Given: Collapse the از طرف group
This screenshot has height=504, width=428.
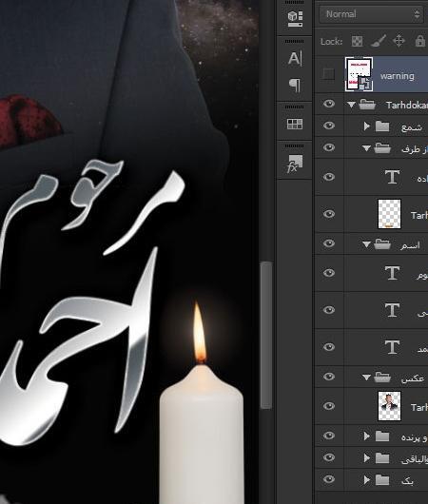Looking at the screenshot, I should [366, 148].
